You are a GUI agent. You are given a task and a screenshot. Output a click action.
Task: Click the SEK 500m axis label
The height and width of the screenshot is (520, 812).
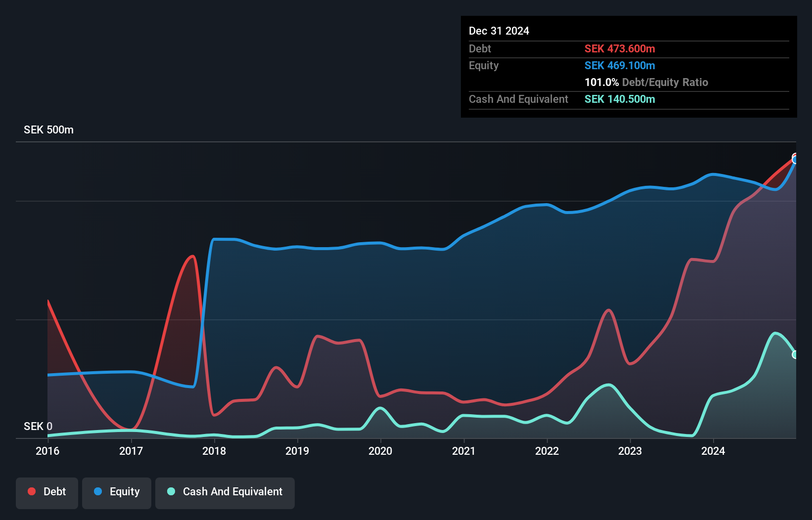coord(48,130)
